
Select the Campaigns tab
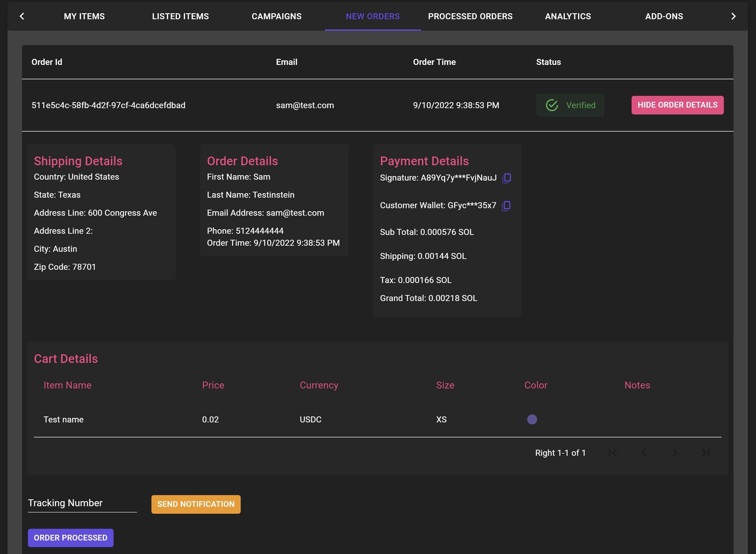pos(276,17)
